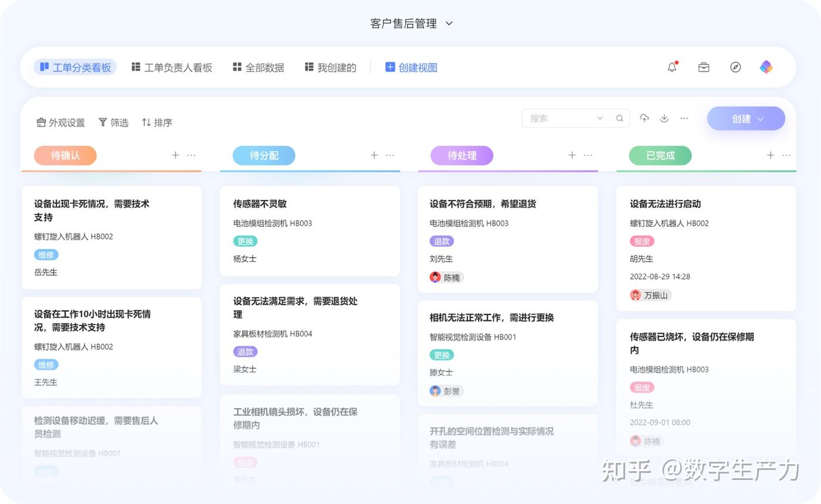This screenshot has height=504, width=821.
Task: Open the more options ellipsis beside download icon
Action: point(684,118)
